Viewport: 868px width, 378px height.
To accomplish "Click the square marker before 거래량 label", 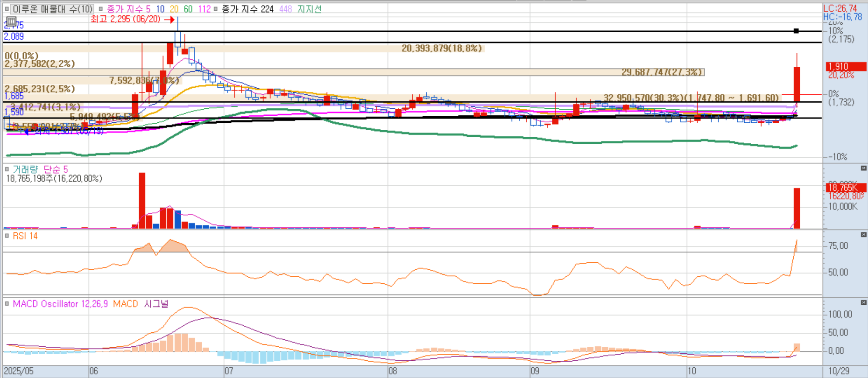I will pos(7,169).
